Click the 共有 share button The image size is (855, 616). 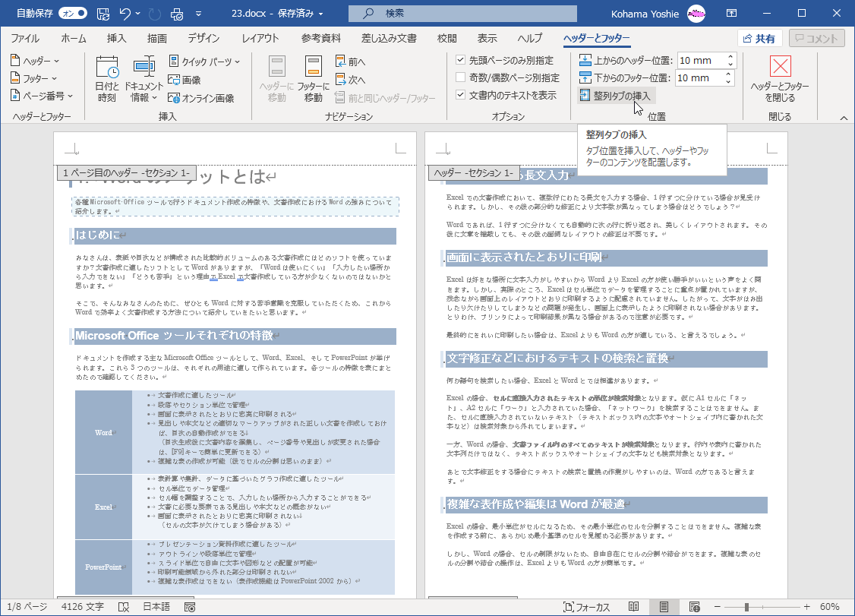click(759, 38)
